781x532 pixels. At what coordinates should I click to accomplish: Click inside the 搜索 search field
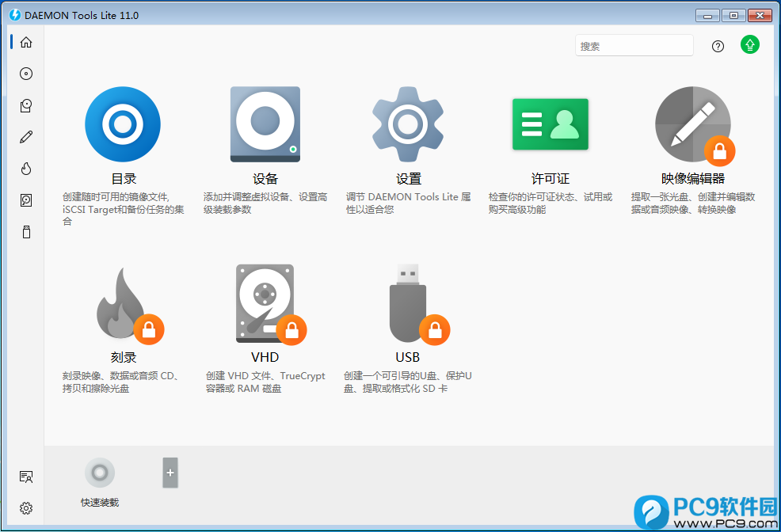tap(634, 45)
